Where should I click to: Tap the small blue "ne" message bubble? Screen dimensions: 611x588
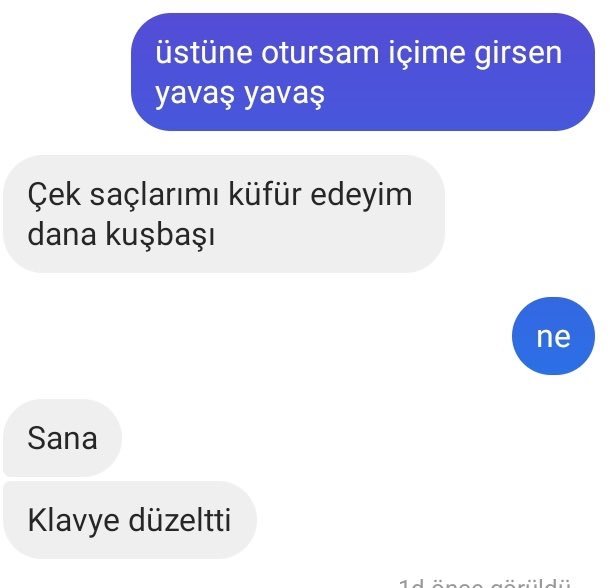coord(553,336)
